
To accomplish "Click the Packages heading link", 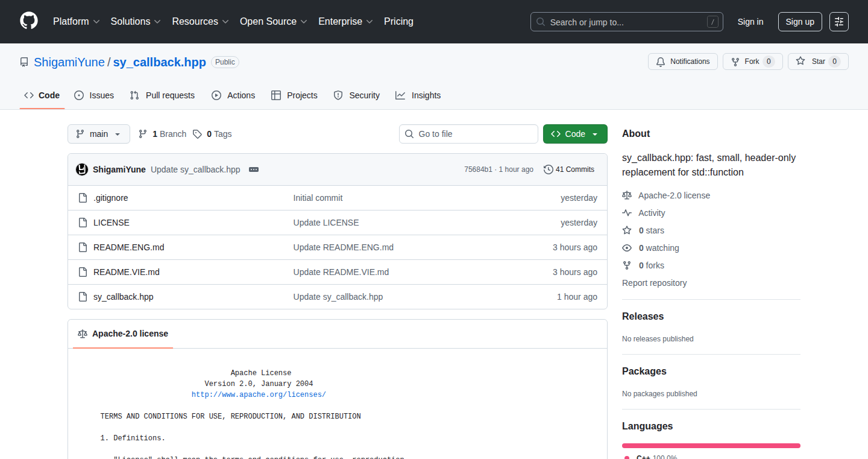I will [644, 371].
